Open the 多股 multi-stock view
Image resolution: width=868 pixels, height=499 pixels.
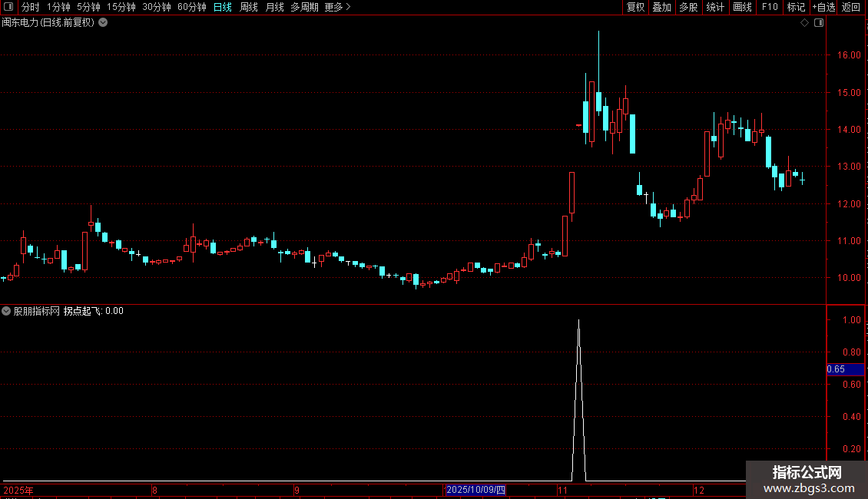tap(689, 7)
